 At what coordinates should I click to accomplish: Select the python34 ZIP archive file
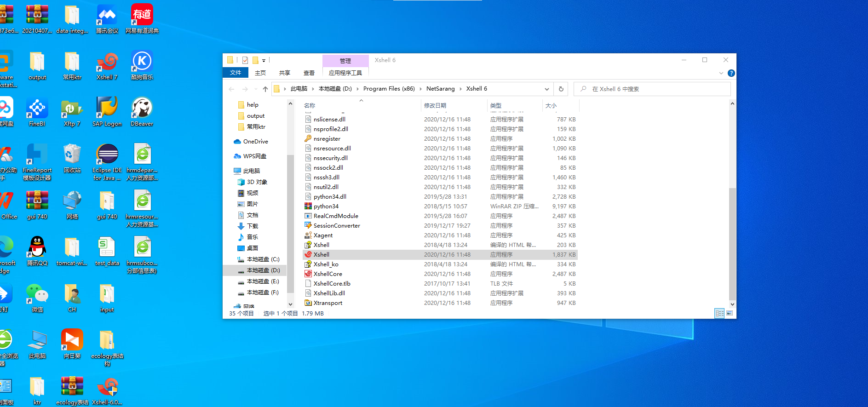[440, 206]
